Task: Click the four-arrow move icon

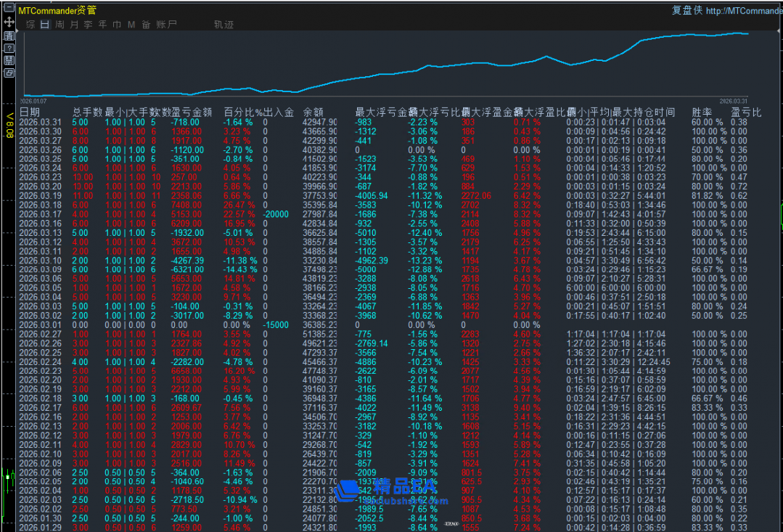Action: tap(9, 22)
